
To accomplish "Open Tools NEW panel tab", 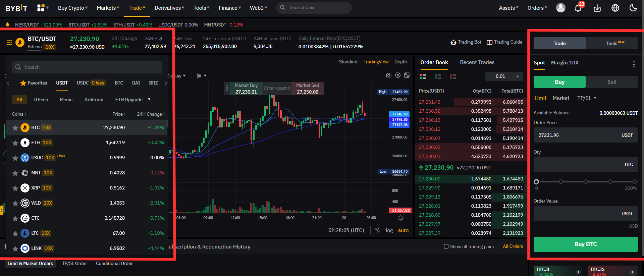I will tap(612, 43).
